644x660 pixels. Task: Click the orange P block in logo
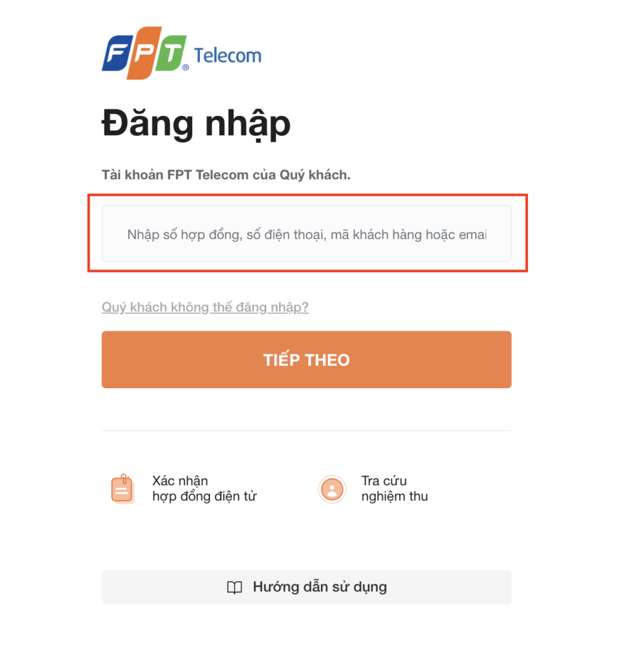pyautogui.click(x=144, y=53)
